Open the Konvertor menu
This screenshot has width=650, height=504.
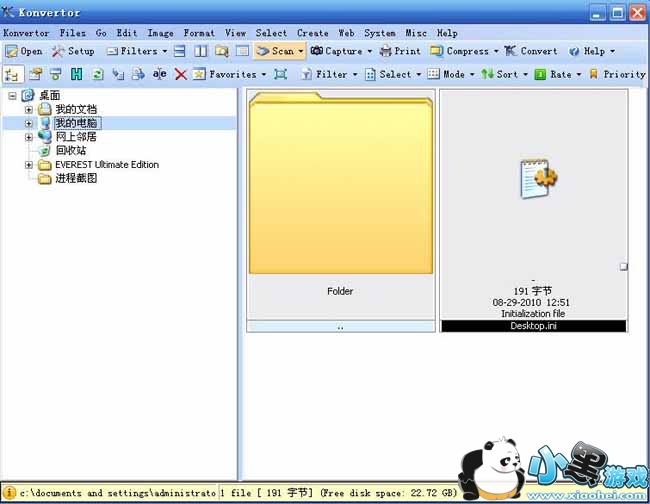26,33
